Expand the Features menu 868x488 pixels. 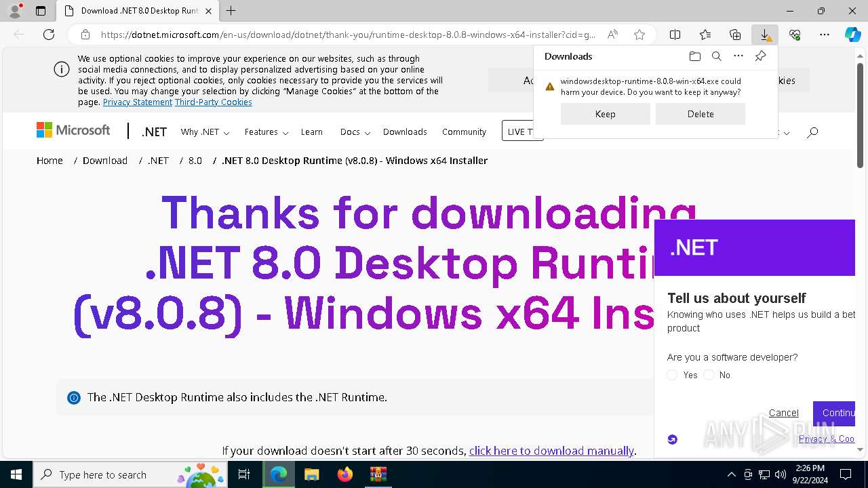click(x=267, y=132)
